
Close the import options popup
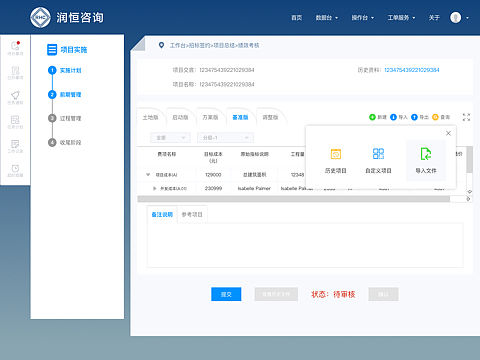click(x=448, y=133)
